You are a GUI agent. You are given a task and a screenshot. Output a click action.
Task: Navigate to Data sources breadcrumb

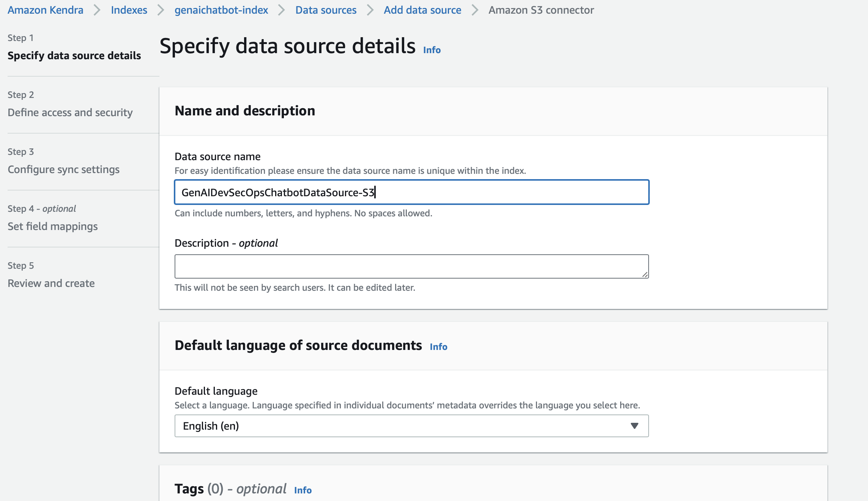coord(326,10)
